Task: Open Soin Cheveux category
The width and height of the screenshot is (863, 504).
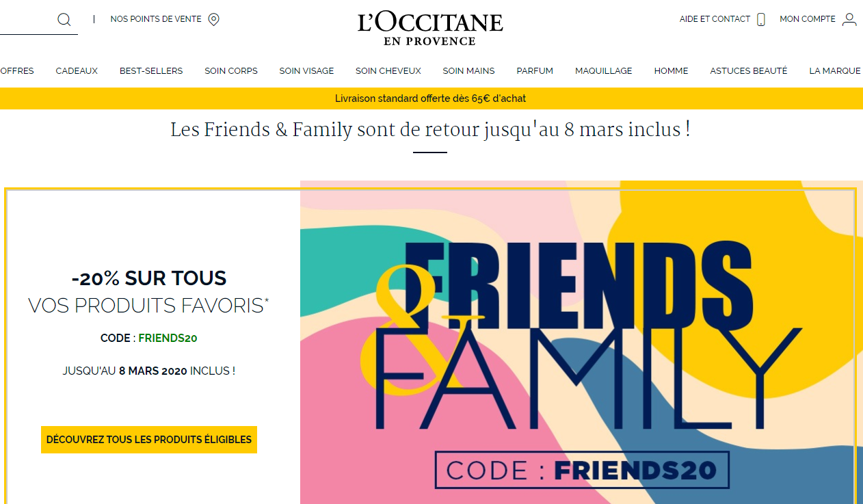Action: point(388,70)
